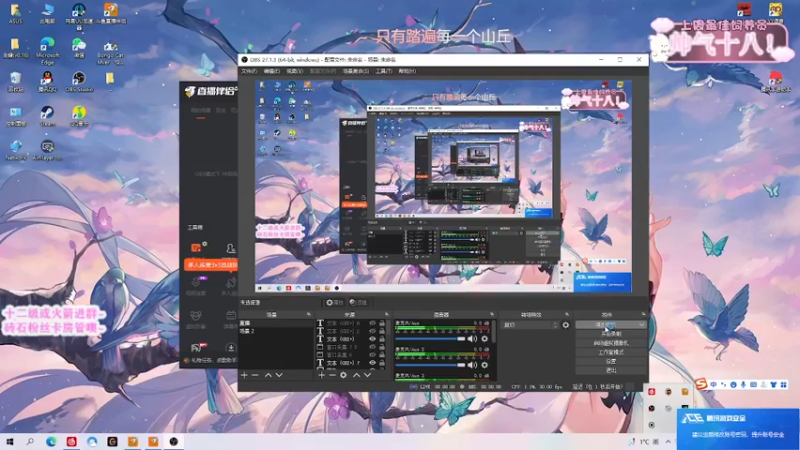Open the OBS Studio desktop shortcut
The height and width of the screenshot is (450, 800).
[x=79, y=82]
